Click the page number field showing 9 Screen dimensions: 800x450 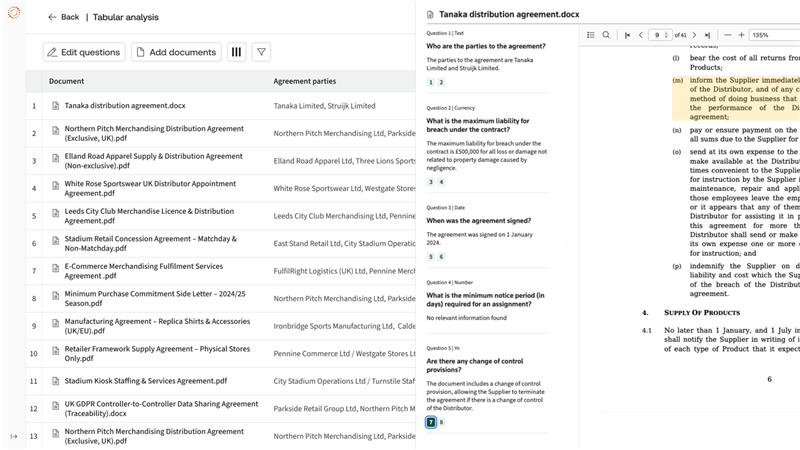tap(657, 35)
